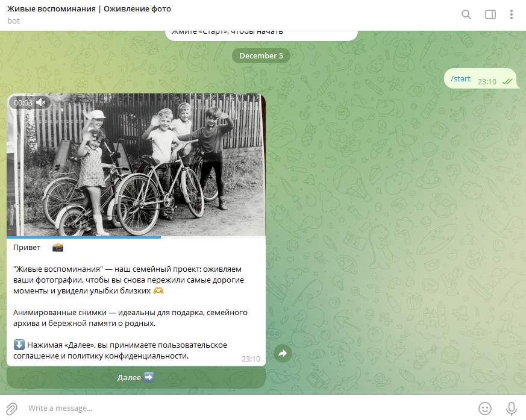This screenshot has width=526, height=420.
Task: Open the emoji picker icon
Action: tap(486, 409)
